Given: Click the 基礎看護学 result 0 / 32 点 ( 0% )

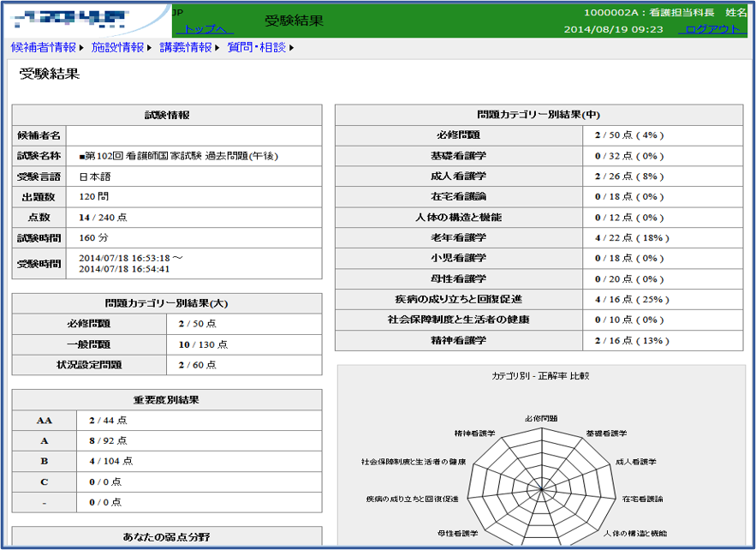Looking at the screenshot, I should point(629,156).
